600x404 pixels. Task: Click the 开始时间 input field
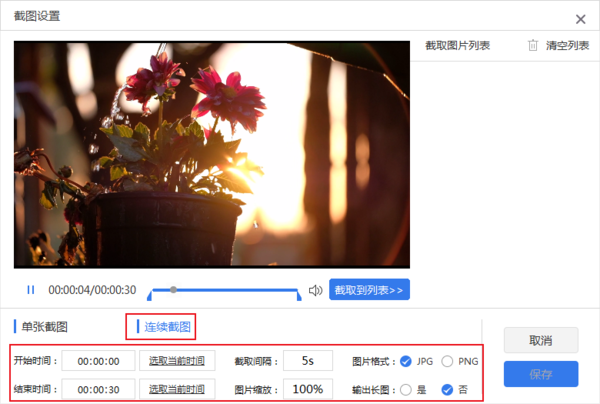pyautogui.click(x=98, y=361)
